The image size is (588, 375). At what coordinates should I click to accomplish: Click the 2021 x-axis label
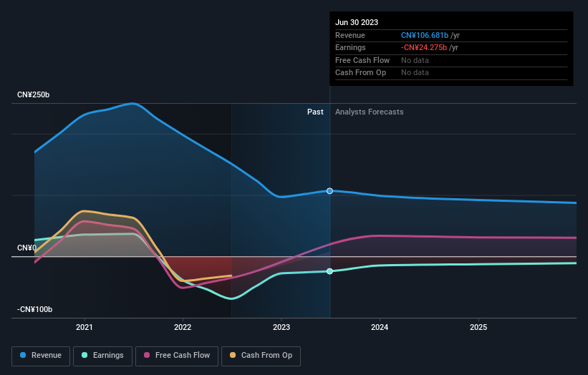click(85, 327)
